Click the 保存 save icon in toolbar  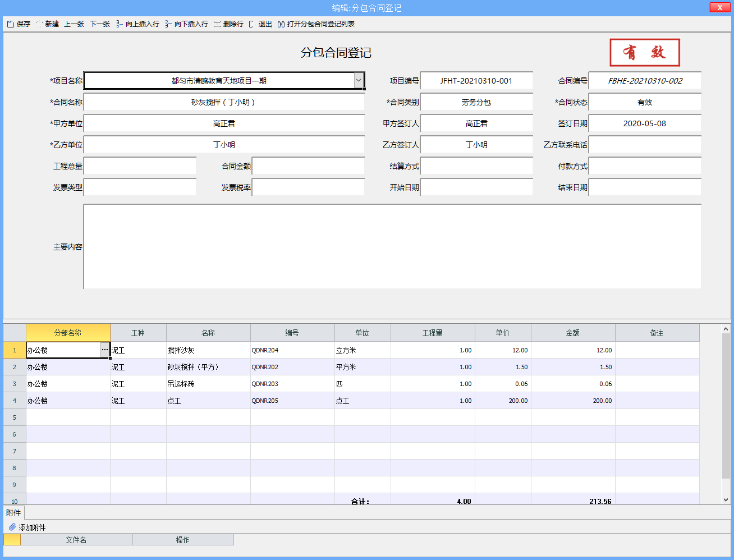10,24
